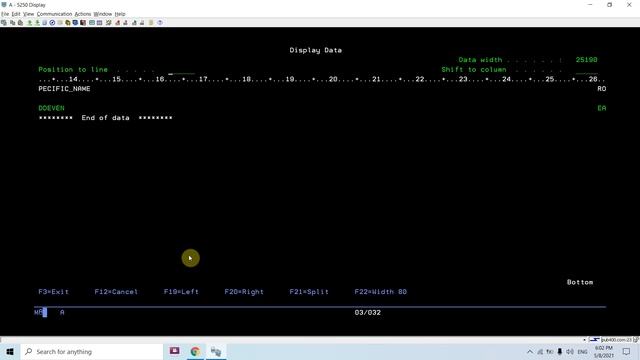This screenshot has width=640, height=360.
Task: Click the round blue help toolbar icon
Action: 160,22
